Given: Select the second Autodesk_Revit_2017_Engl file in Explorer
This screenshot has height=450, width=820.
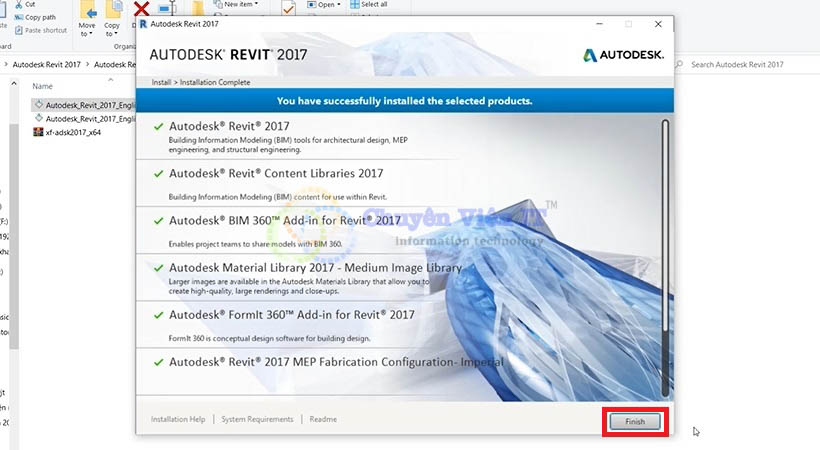Looking at the screenshot, I should point(84,119).
